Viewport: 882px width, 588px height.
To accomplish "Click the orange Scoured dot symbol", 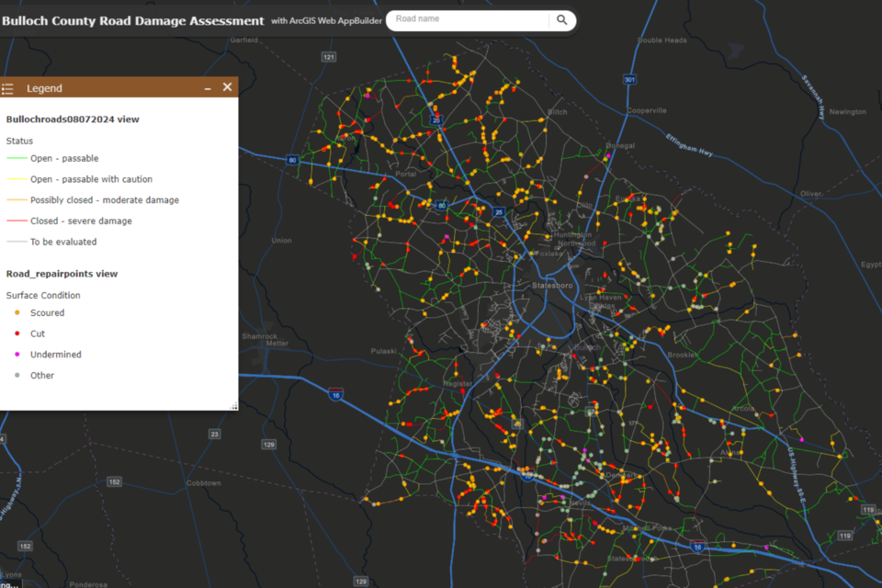I will coord(17,312).
